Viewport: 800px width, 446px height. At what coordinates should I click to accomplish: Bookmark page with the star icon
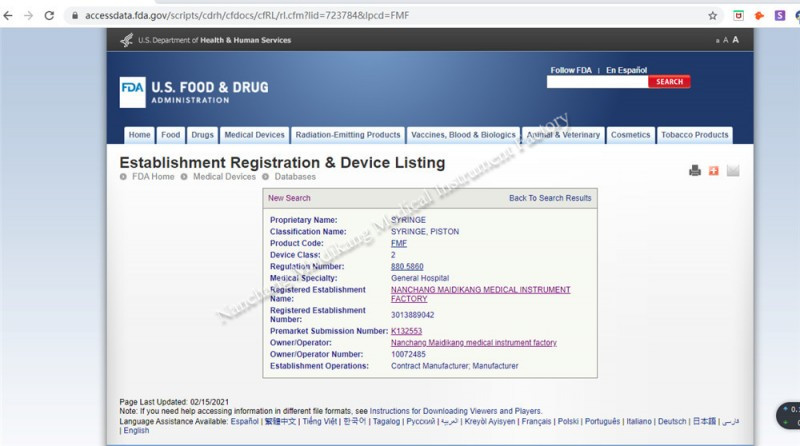(x=713, y=16)
